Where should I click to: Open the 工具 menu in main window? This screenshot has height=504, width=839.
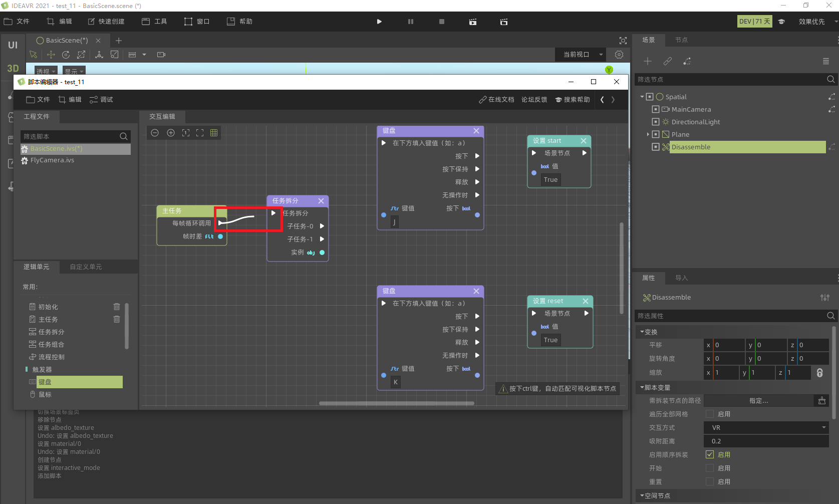[155, 22]
